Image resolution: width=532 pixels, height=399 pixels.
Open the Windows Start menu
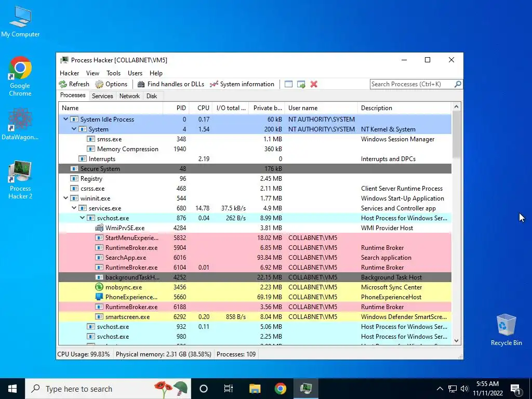(x=12, y=389)
